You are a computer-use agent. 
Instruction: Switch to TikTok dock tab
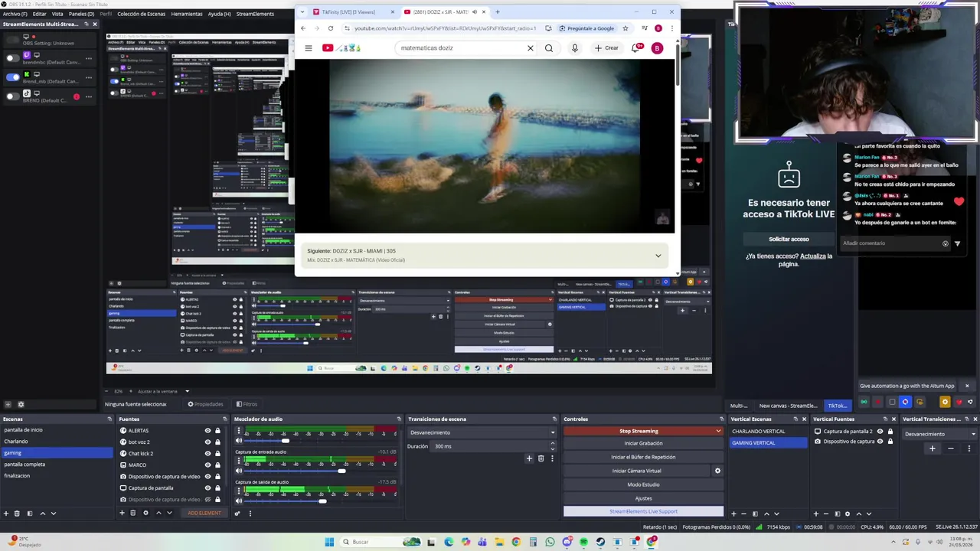pos(837,406)
